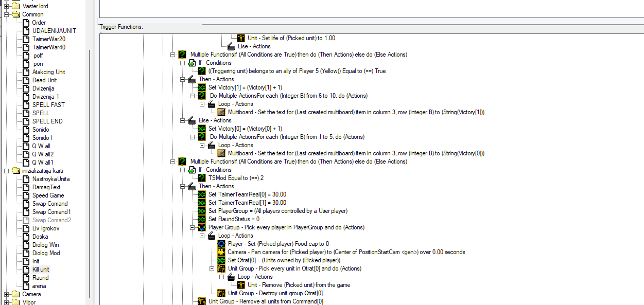Select the UDALENIJAUNIT trigger
The height and width of the screenshot is (305, 644).
[x=54, y=31]
